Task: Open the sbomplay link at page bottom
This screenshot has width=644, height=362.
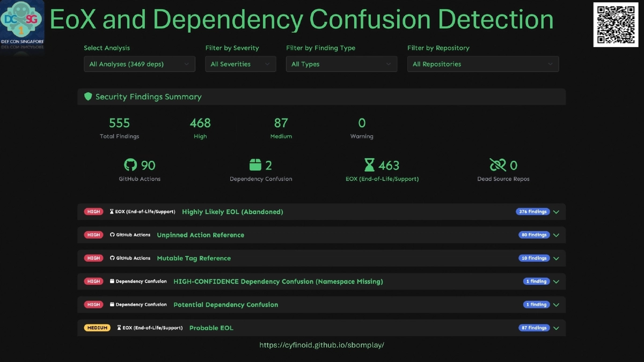Action: pos(322,345)
